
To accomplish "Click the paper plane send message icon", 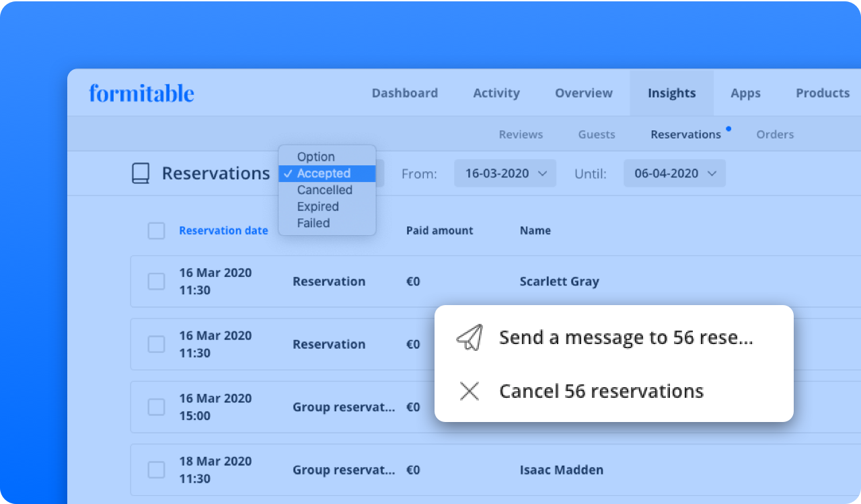I will [x=469, y=337].
